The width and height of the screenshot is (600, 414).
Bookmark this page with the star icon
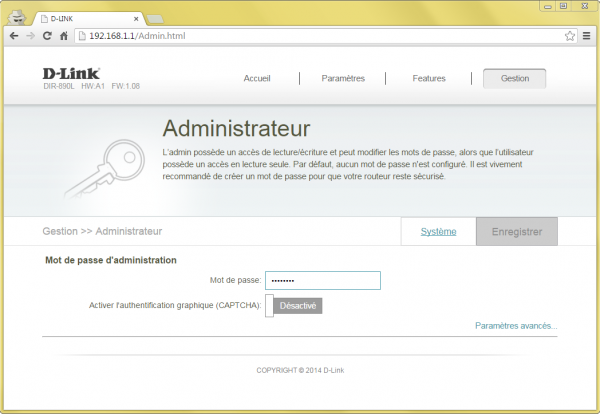[569, 35]
